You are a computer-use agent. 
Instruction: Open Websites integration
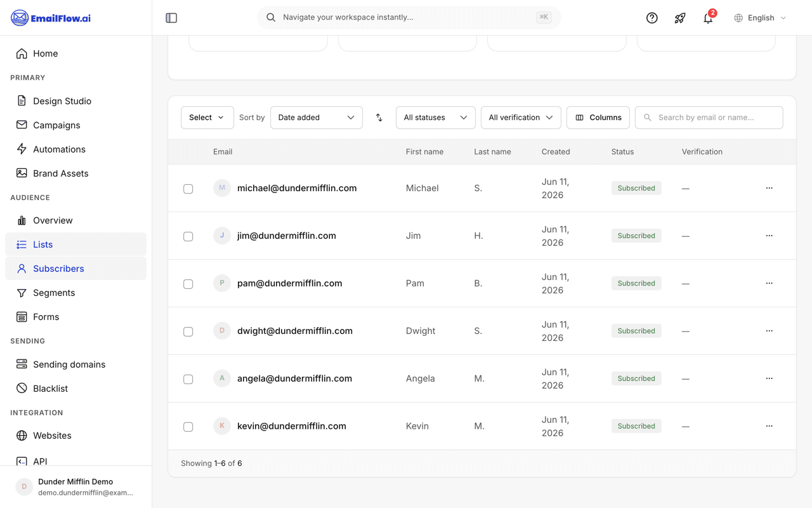click(76, 436)
